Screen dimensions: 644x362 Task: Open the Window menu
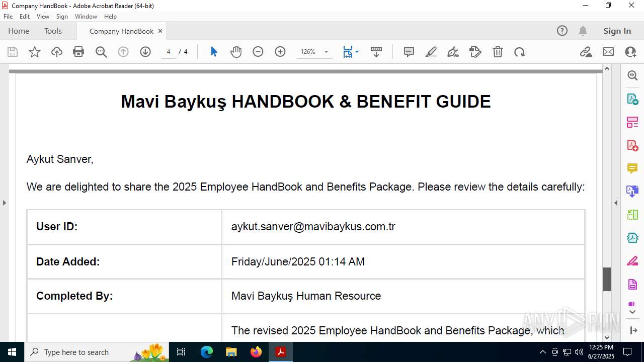point(86,17)
